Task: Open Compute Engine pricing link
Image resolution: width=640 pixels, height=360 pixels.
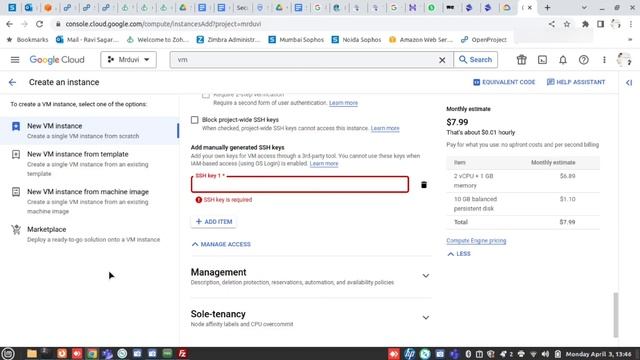Action: [476, 240]
